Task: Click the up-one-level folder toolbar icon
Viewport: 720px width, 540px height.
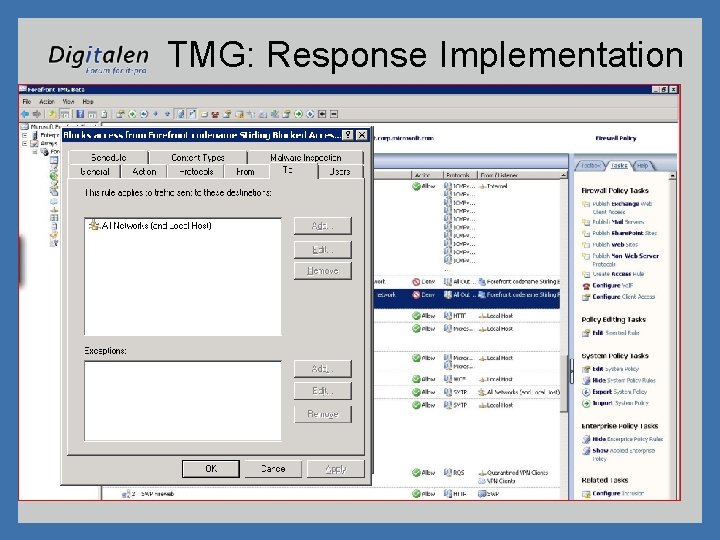Action: [x=52, y=114]
